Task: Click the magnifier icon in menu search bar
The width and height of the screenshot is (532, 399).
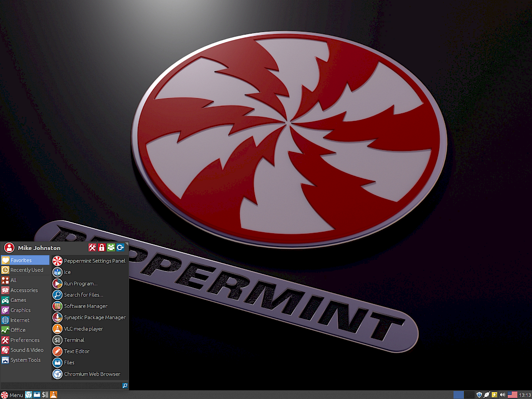Action: pyautogui.click(x=125, y=385)
